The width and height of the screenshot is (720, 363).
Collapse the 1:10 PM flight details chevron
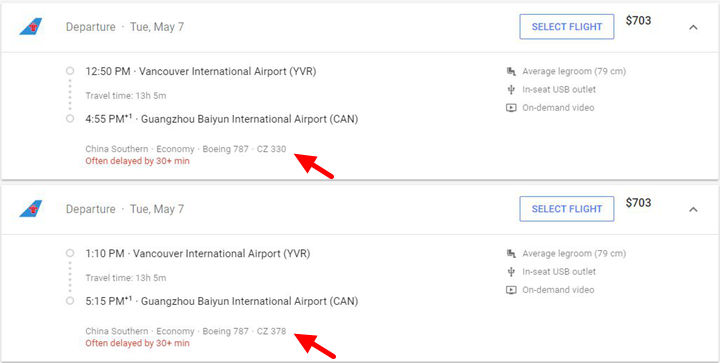pyautogui.click(x=693, y=209)
